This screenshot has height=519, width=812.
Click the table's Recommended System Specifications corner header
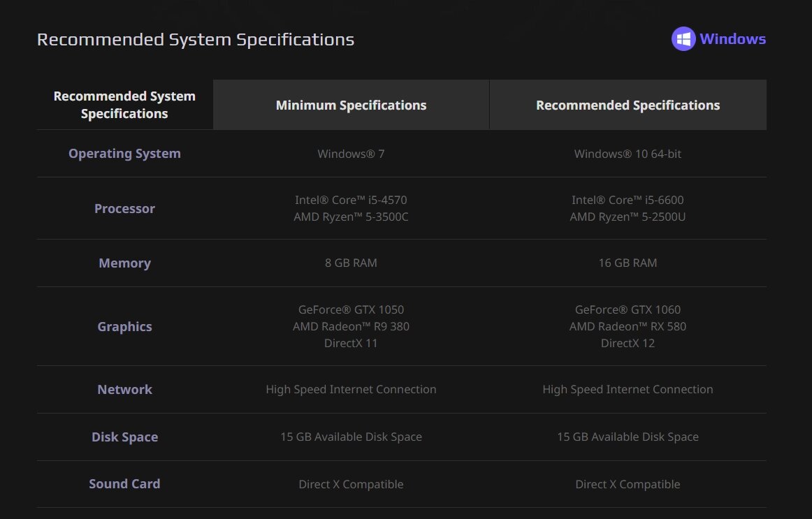tap(125, 105)
